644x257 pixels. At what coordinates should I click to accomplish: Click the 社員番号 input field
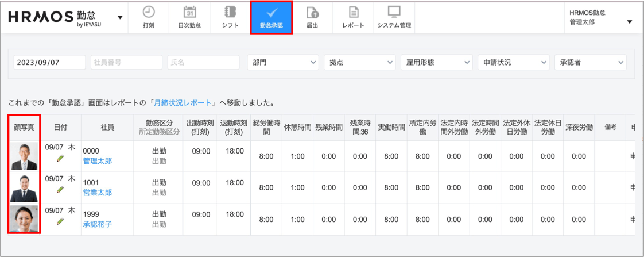click(x=126, y=62)
